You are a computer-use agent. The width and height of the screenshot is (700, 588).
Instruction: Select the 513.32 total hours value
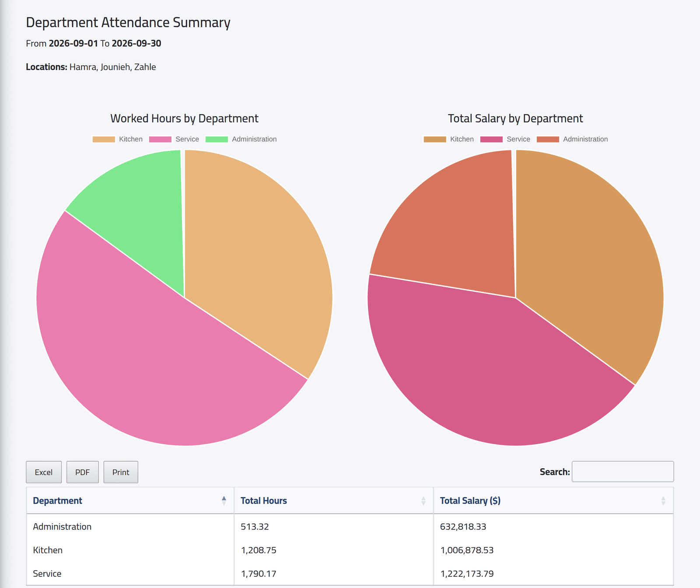point(255,526)
